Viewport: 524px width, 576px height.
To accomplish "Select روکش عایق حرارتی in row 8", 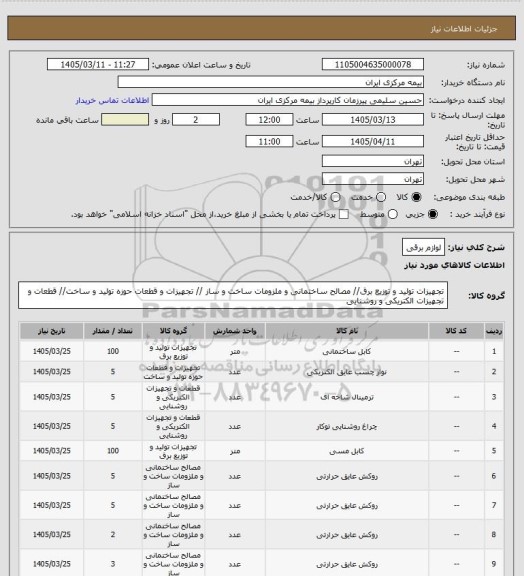I will coord(347,535).
